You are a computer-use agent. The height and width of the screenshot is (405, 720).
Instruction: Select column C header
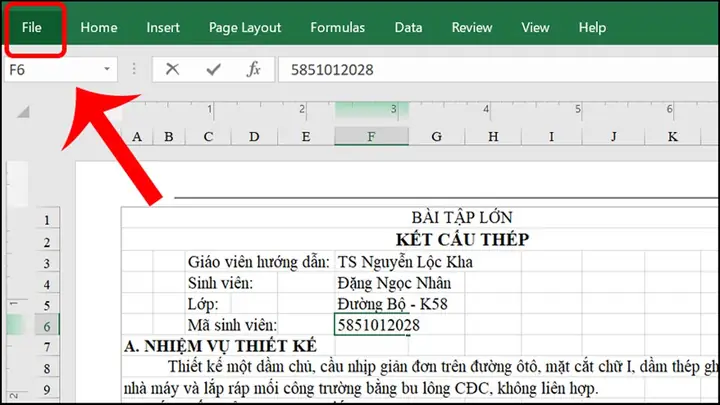point(208,136)
